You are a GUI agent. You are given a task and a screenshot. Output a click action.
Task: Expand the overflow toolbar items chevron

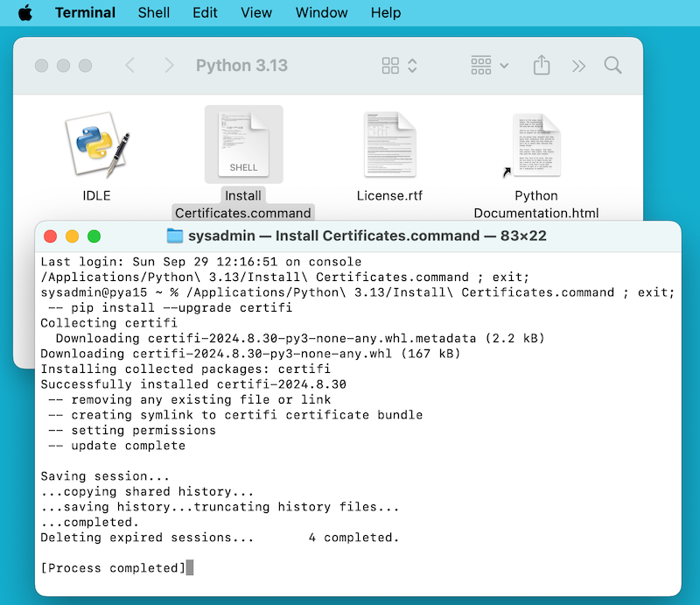pyautogui.click(x=578, y=65)
